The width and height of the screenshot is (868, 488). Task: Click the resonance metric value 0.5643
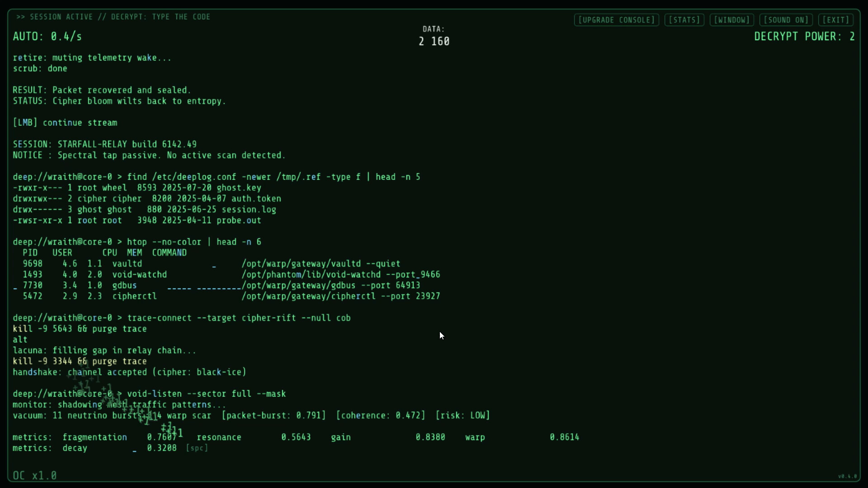tap(296, 437)
